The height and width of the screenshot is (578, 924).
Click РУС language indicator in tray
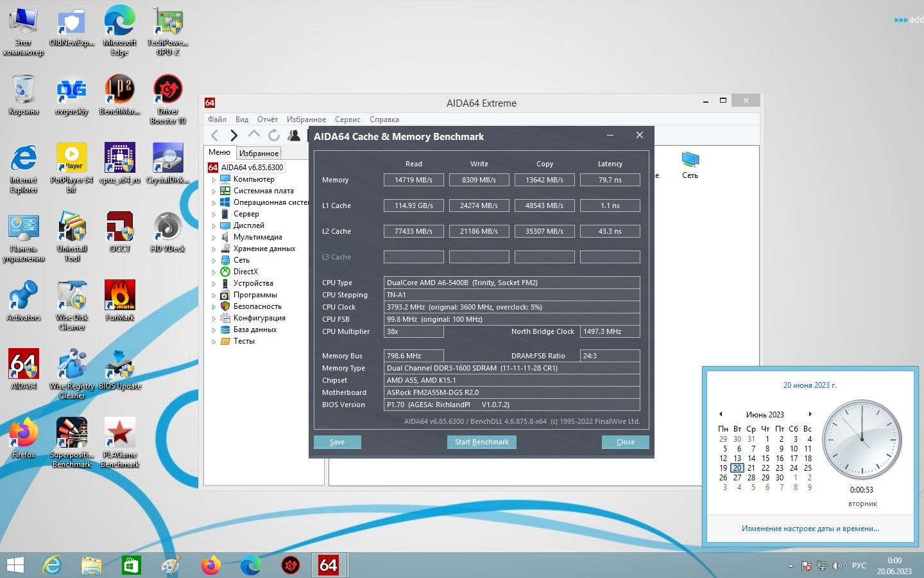[859, 566]
